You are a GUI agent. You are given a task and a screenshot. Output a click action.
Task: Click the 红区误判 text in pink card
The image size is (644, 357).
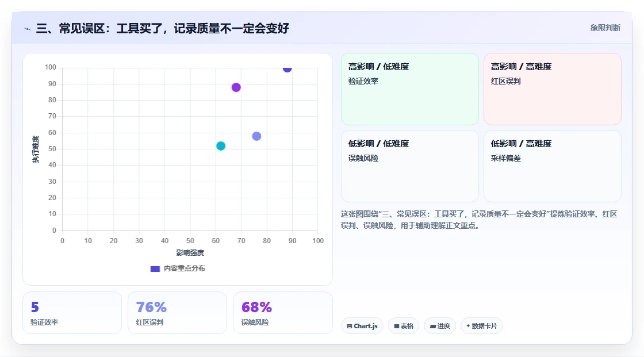tap(505, 81)
